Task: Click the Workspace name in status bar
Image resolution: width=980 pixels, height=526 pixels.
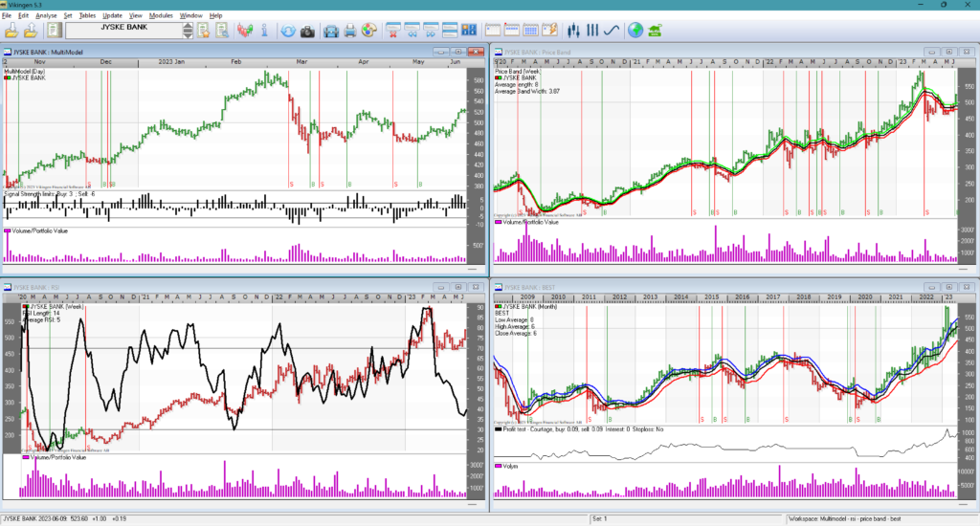Action: click(844, 518)
